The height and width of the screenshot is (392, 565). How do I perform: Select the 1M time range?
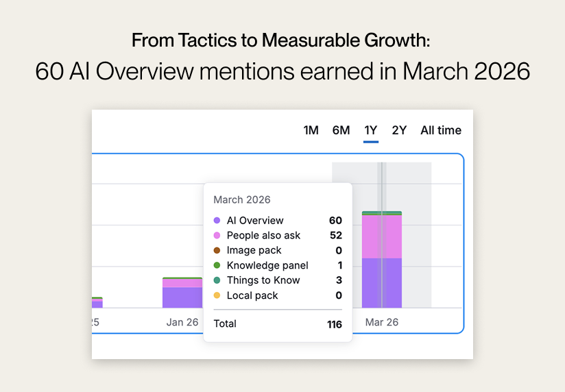tap(311, 130)
